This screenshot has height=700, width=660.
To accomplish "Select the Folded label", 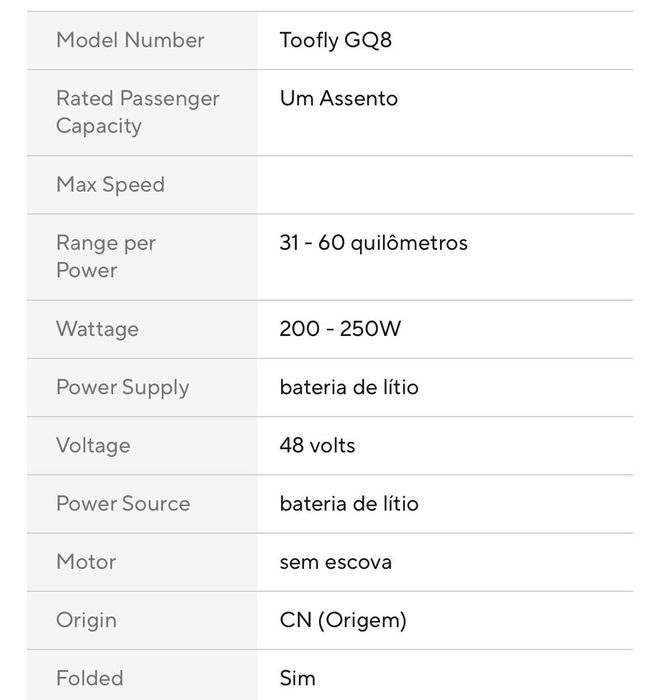I will [90, 678].
